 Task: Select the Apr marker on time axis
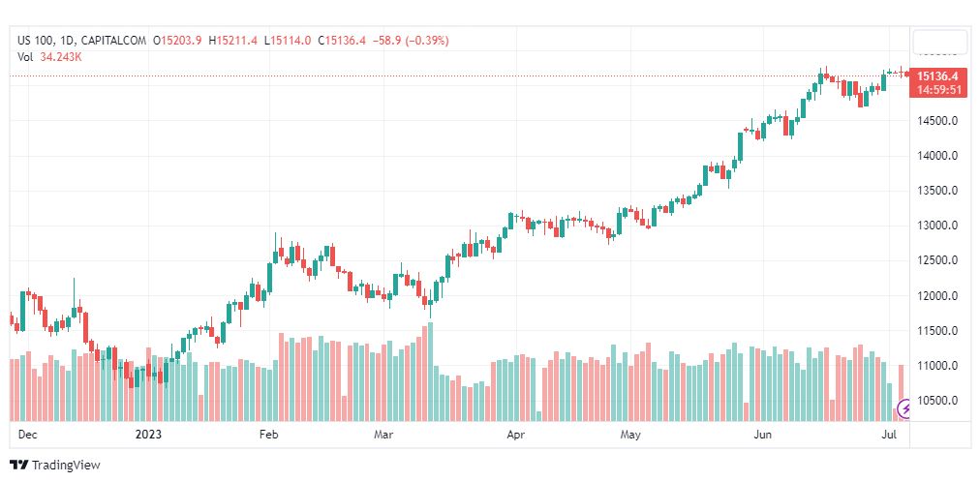coord(514,436)
